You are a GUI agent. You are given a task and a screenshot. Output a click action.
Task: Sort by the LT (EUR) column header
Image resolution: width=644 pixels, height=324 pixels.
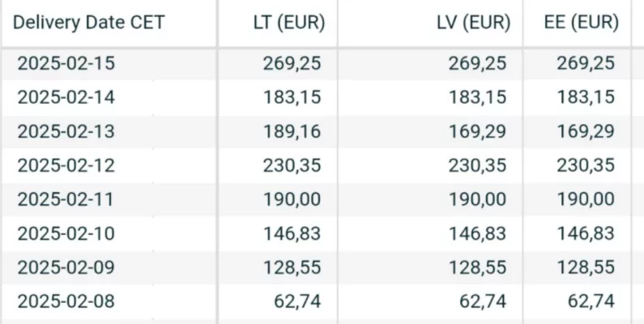tap(288, 23)
